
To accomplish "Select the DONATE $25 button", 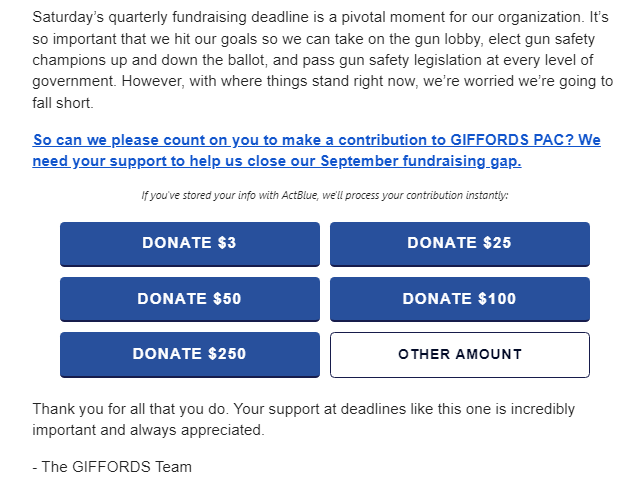I will (x=459, y=243).
